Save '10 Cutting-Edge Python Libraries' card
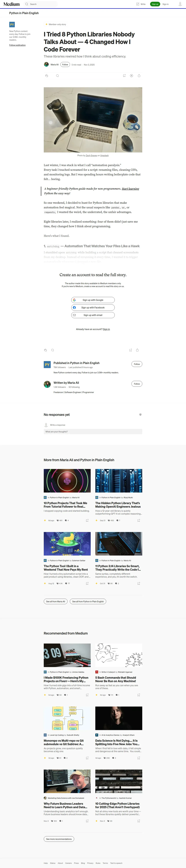 tap(139, 821)
